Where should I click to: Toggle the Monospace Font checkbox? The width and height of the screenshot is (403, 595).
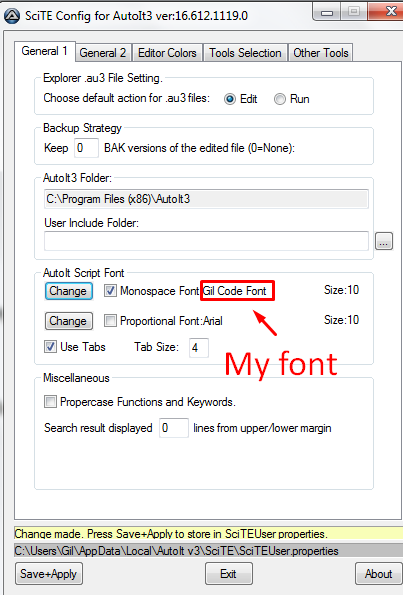pos(110,291)
